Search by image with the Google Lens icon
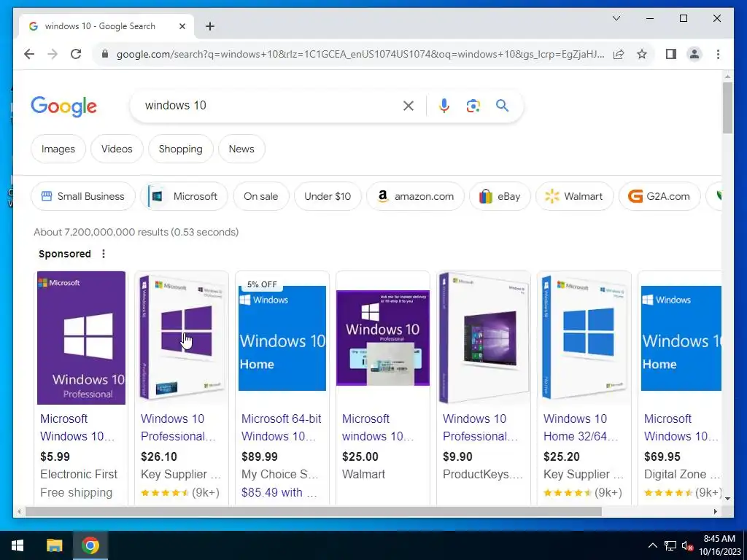The height and width of the screenshot is (560, 747). click(473, 106)
